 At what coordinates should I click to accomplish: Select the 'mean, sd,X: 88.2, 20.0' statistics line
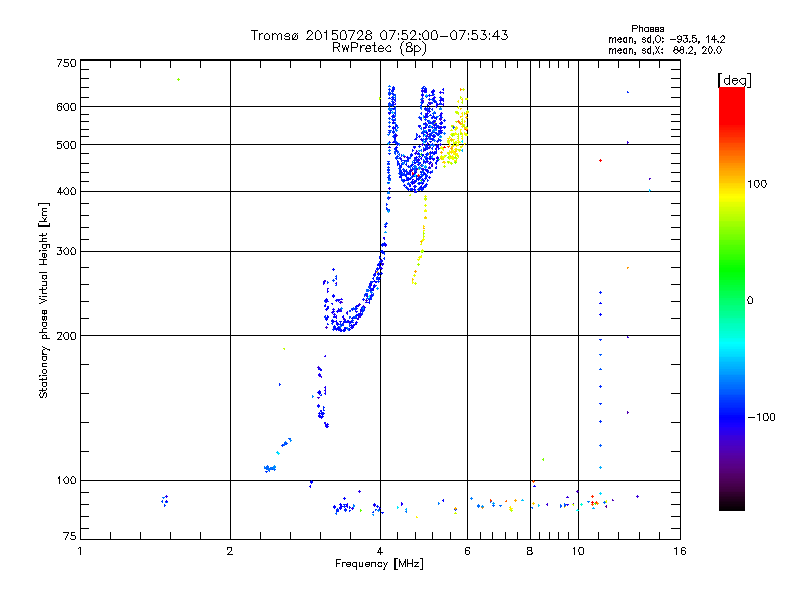click(665, 51)
